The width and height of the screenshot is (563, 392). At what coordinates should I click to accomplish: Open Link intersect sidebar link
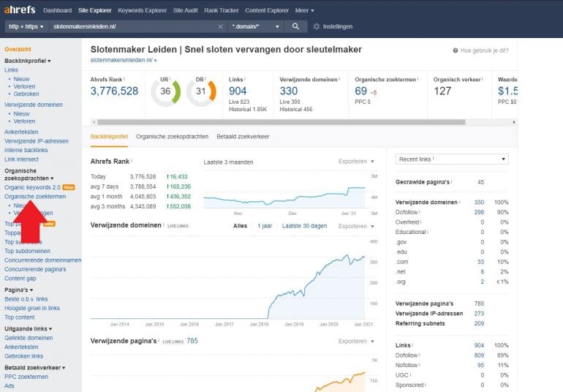click(21, 159)
